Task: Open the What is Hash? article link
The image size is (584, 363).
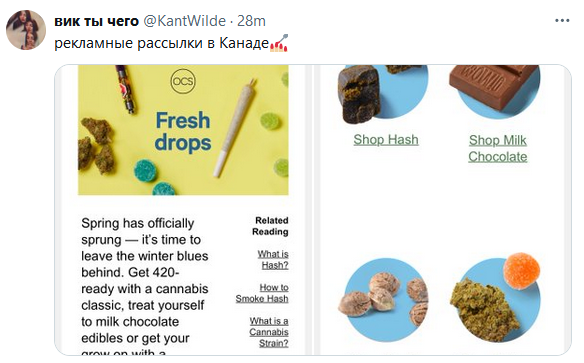Action: [x=273, y=259]
